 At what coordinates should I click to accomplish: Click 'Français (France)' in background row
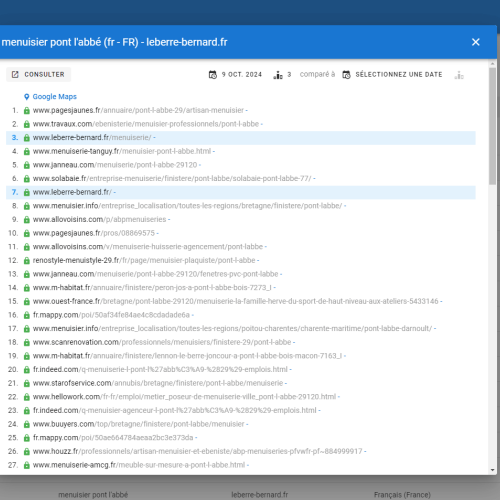[402, 495]
